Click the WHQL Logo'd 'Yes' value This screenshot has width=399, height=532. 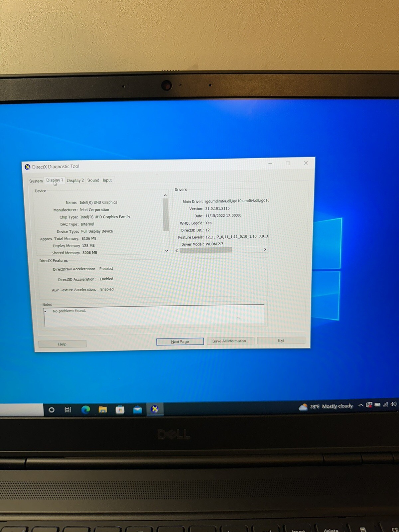click(208, 223)
